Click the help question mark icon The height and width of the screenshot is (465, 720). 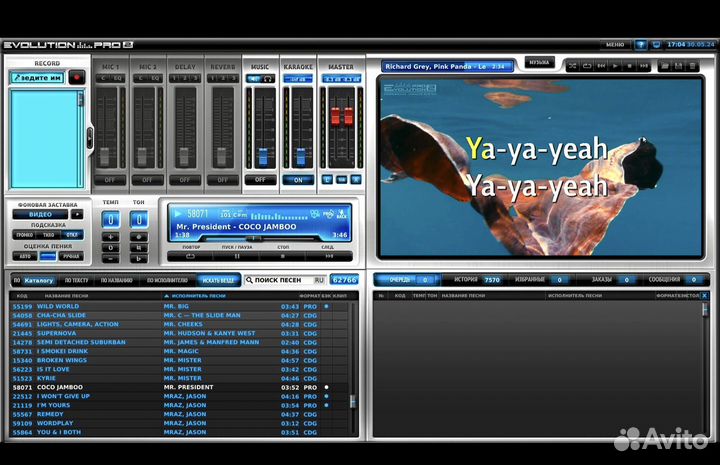coord(642,45)
